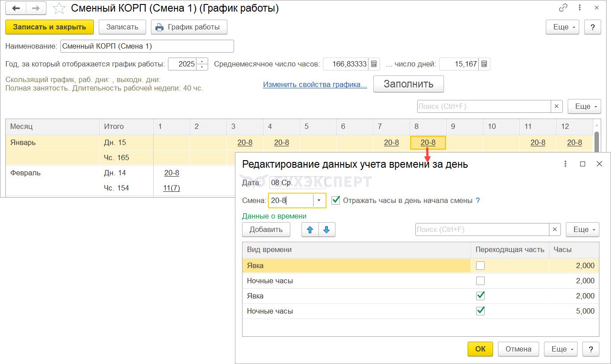Open Изменить свойства графика link
Viewport: 611px width, 364px height.
click(x=315, y=85)
